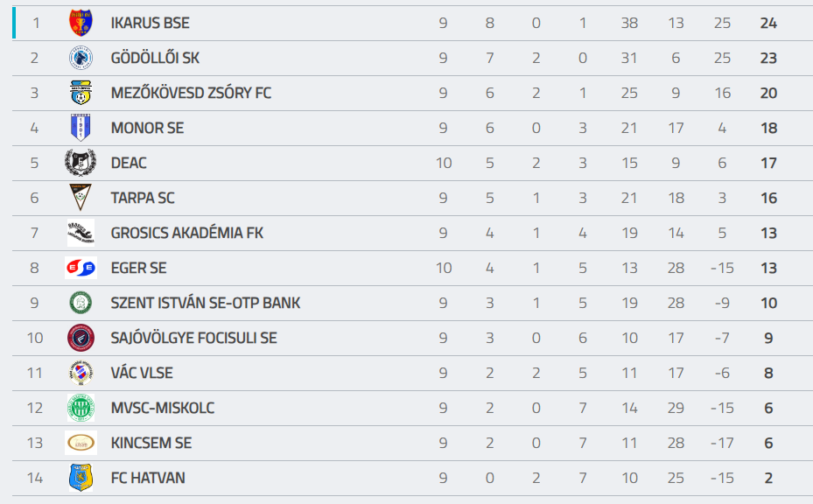Viewport: 813px width, 504px height.
Task: Select the KINCSEM SE team name
Action: coord(151,444)
